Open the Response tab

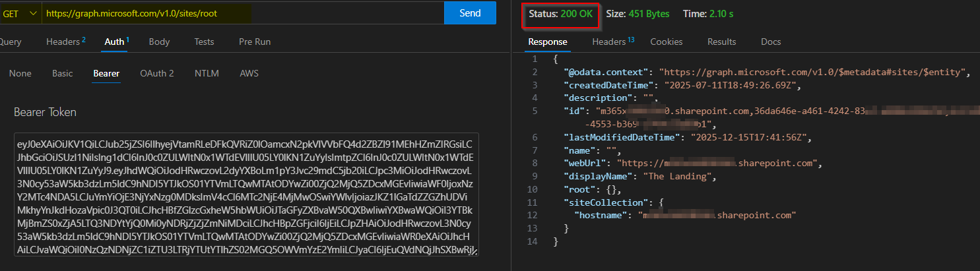pyautogui.click(x=547, y=42)
